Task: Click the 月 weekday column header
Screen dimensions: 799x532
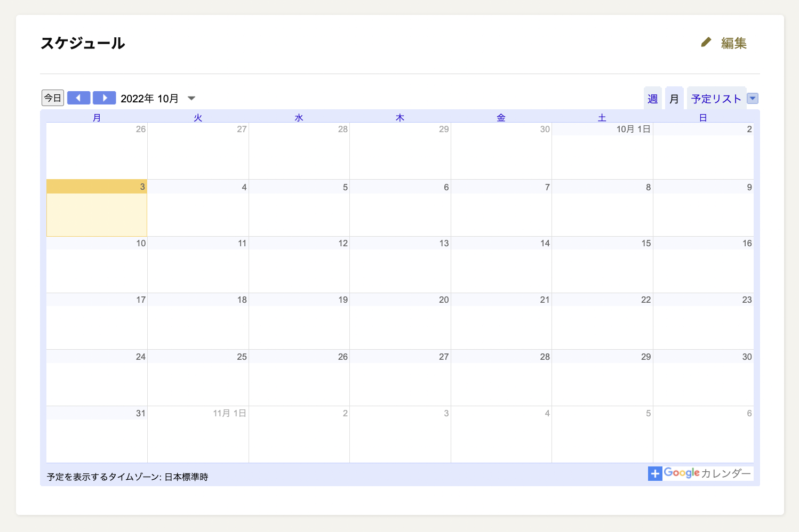Action: (97, 118)
